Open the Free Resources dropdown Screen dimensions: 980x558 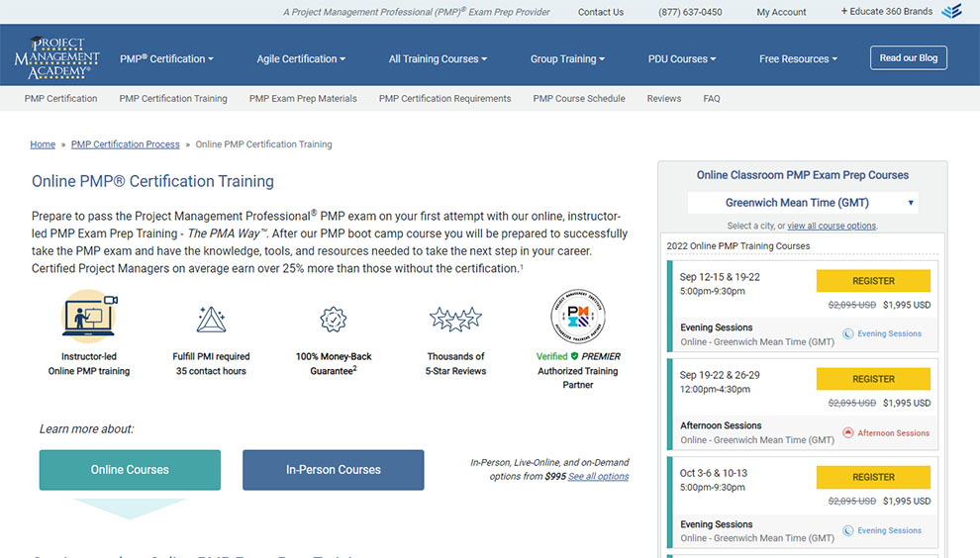pyautogui.click(x=798, y=58)
